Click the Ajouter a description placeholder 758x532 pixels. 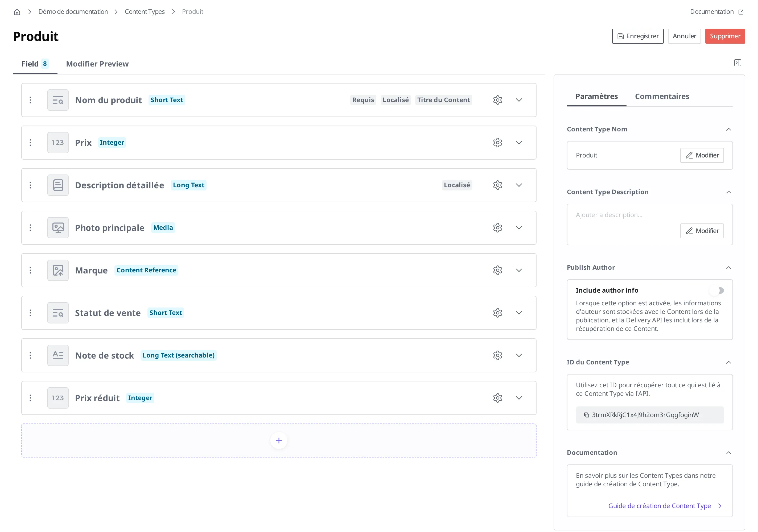(609, 215)
